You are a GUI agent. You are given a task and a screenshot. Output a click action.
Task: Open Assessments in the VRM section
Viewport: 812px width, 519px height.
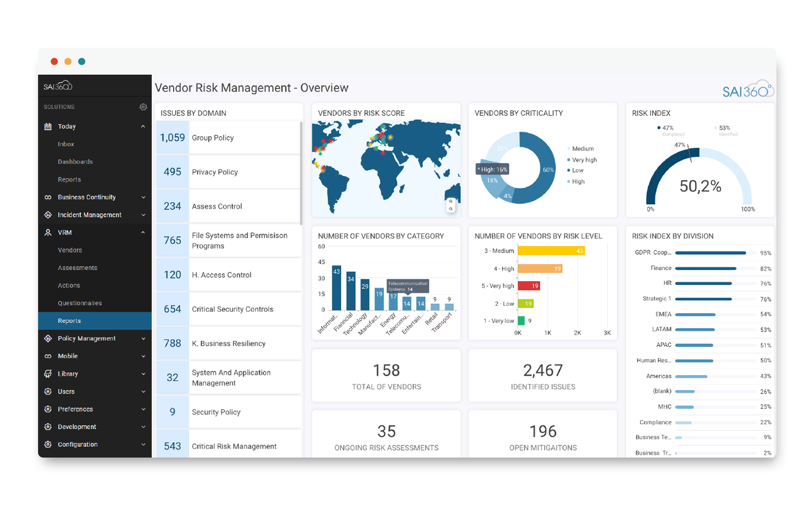(77, 268)
